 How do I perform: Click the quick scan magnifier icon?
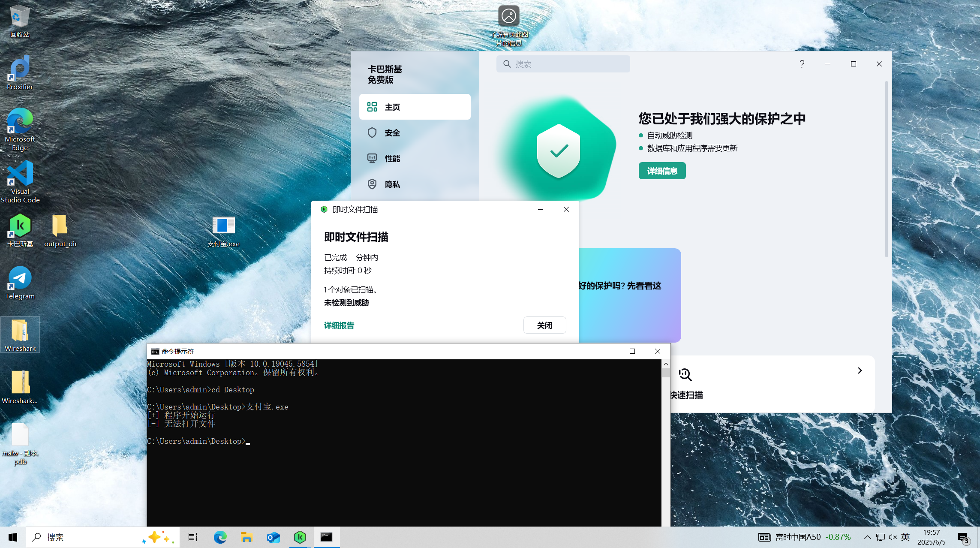click(685, 375)
